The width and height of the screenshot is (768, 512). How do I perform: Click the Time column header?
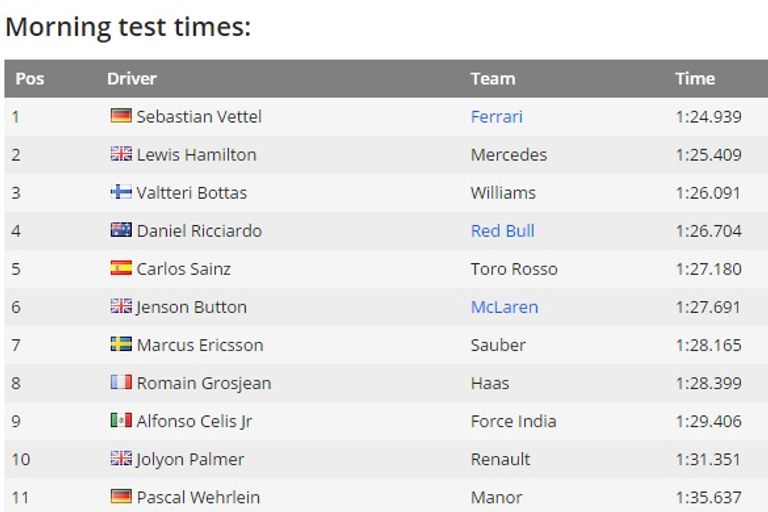point(695,78)
